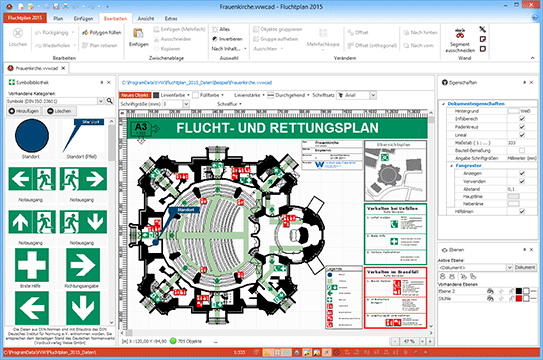Click the black color swatch of Ebene 2
The width and height of the screenshot is (543, 360).
518,291
